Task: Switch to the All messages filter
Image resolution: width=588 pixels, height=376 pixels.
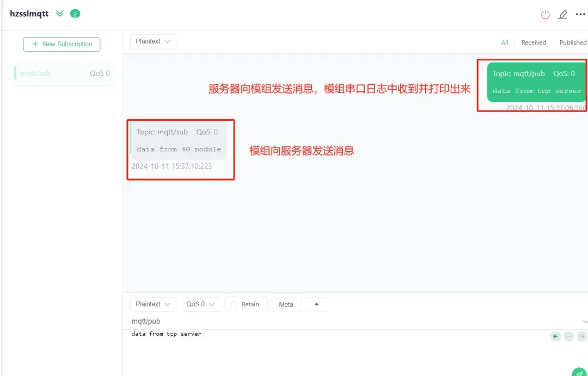Action: click(505, 42)
